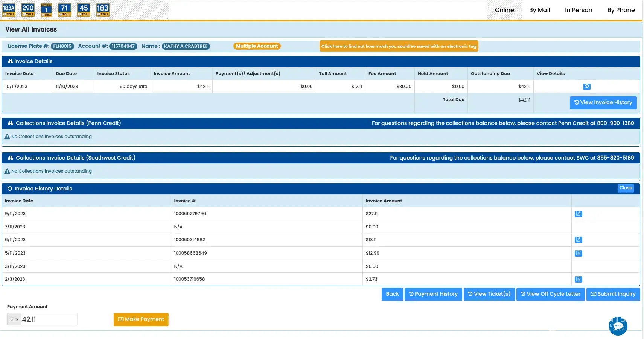Open PDF icon for invoice 100058668649
Viewport: 644px width, 339px height.
579,253
